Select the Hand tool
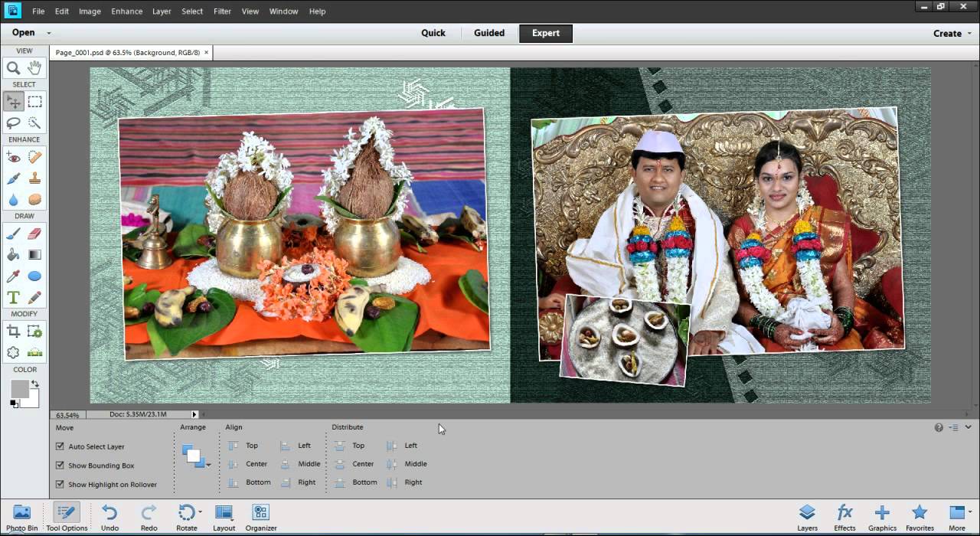The height and width of the screenshot is (536, 980). [34, 68]
